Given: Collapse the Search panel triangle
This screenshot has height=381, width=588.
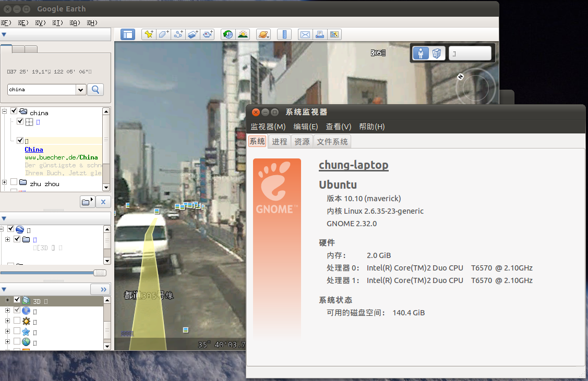Looking at the screenshot, I should point(4,34).
